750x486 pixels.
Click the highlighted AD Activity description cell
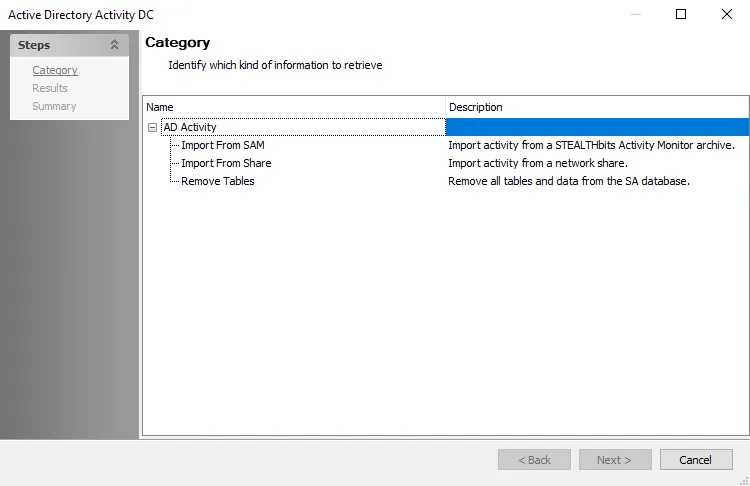pos(597,127)
